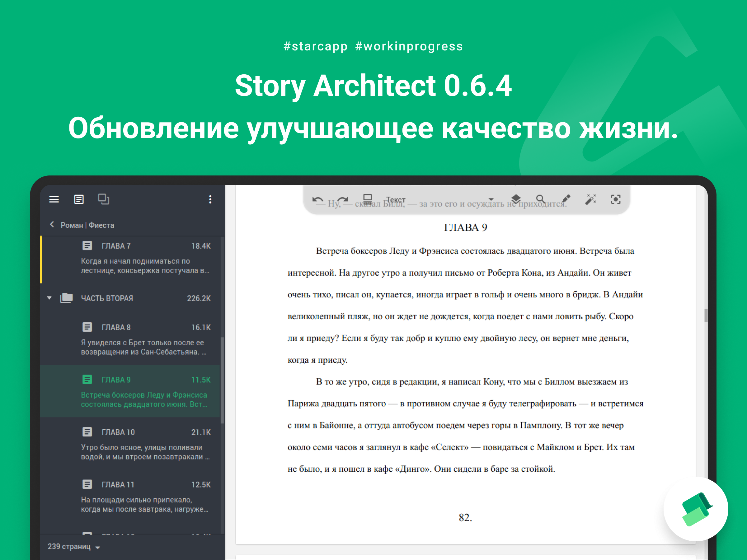Viewport: 747px width, 560px height.
Task: Click the 21.1K size of ГЛАВА 10
Action: click(201, 432)
